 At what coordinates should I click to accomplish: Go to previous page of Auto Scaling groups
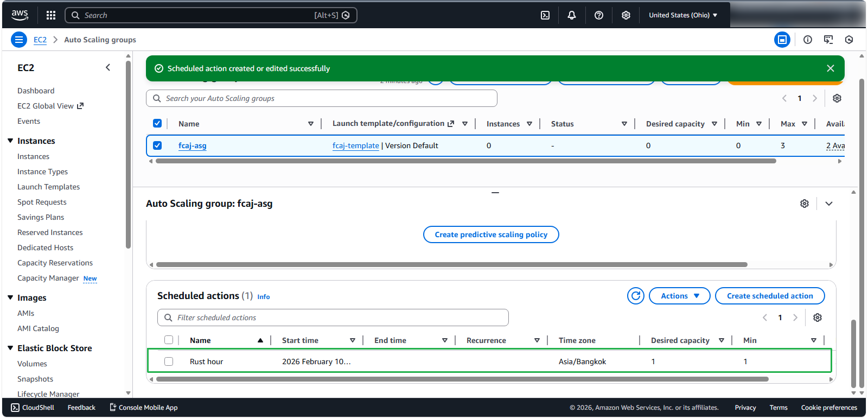tap(784, 98)
